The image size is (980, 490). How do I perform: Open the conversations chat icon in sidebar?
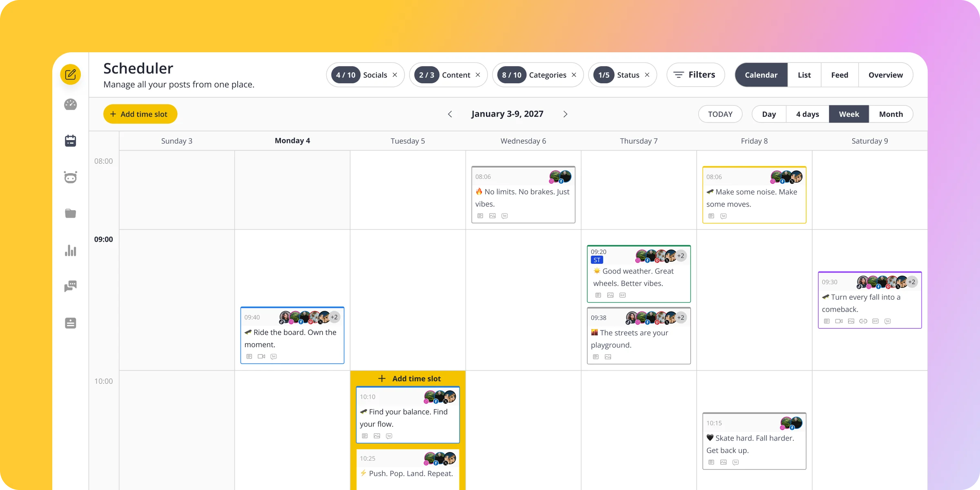(x=70, y=286)
